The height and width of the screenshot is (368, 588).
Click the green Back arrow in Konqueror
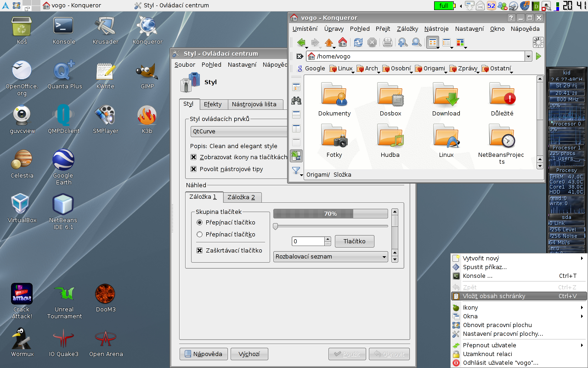coord(301,43)
